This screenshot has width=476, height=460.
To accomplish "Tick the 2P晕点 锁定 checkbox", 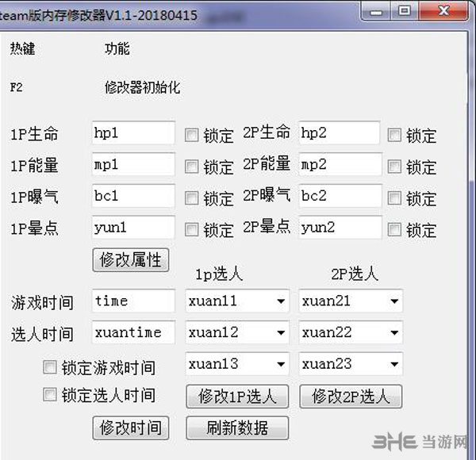I will [x=394, y=229].
